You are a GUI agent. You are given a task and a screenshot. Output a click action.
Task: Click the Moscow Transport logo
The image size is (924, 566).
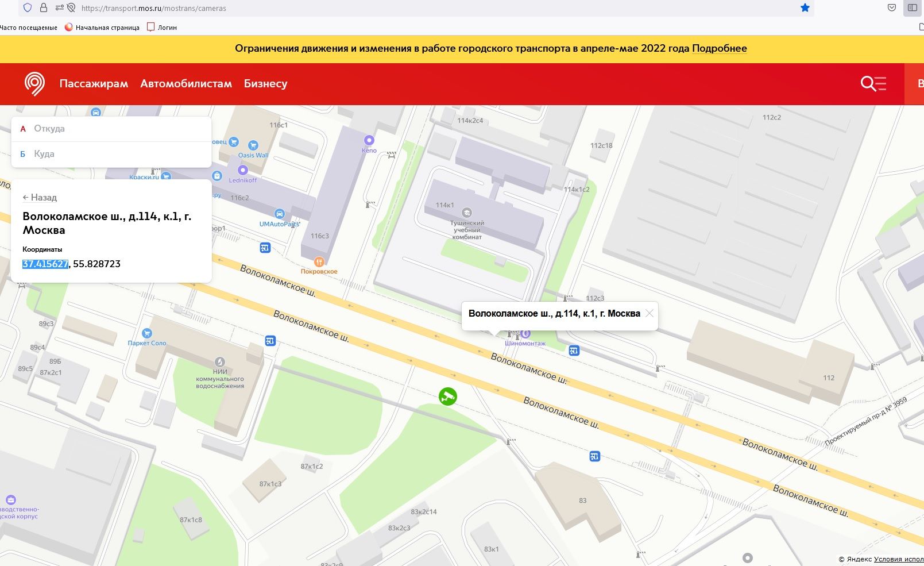click(34, 84)
